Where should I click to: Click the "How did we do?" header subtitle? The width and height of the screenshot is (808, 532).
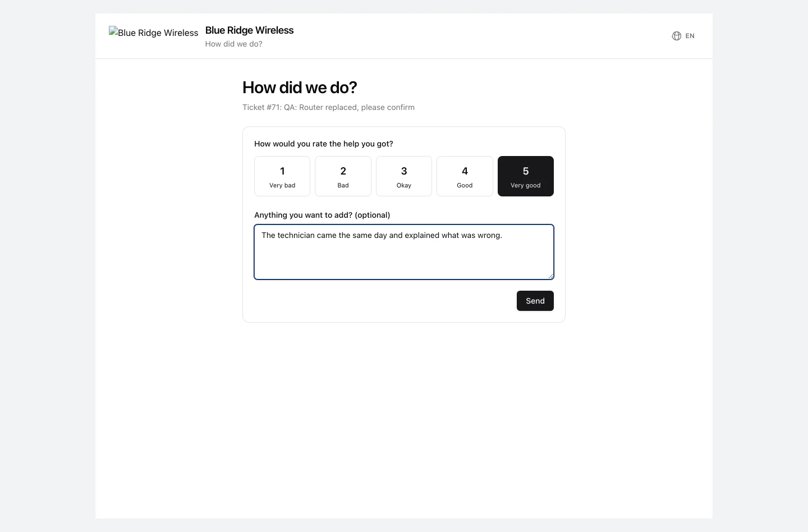[x=234, y=44]
